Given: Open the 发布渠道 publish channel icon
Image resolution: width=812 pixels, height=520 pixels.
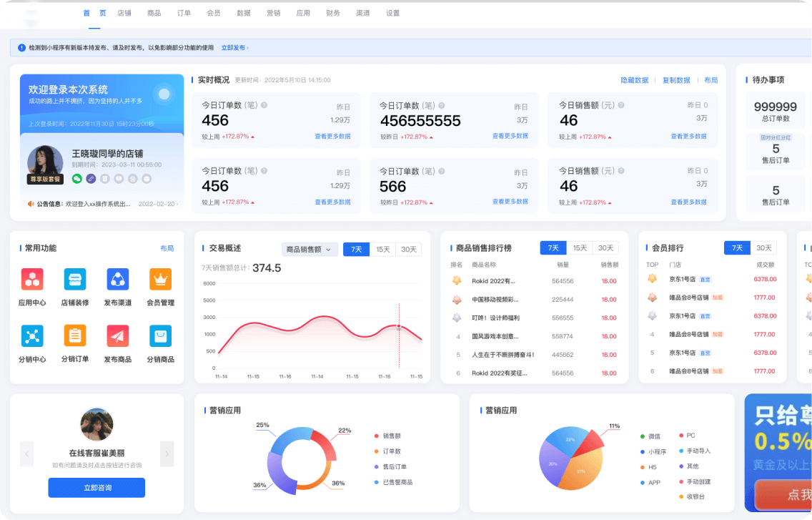Looking at the screenshot, I should point(117,279).
